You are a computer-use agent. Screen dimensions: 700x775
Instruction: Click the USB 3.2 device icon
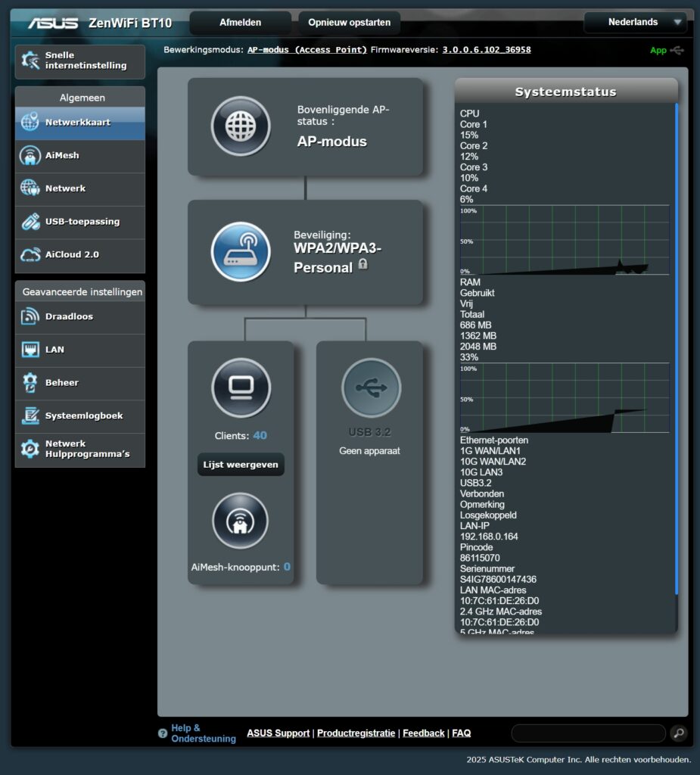pos(371,387)
